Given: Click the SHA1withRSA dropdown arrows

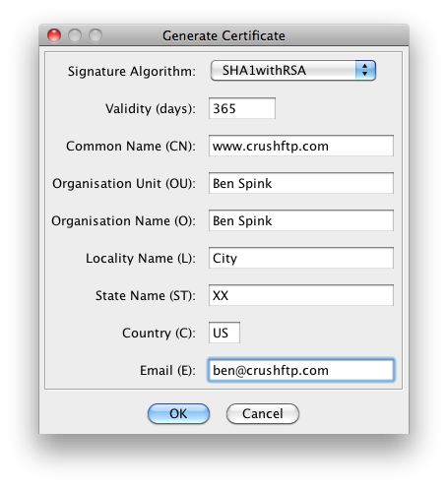Looking at the screenshot, I should (365, 70).
